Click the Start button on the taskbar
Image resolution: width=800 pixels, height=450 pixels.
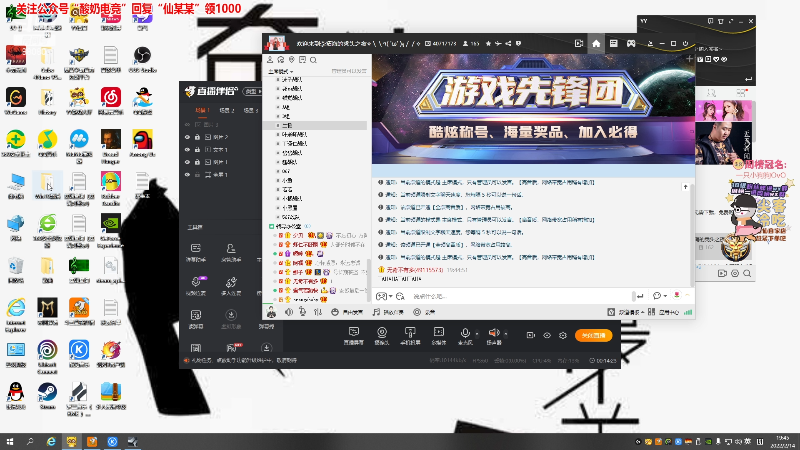click(10, 442)
